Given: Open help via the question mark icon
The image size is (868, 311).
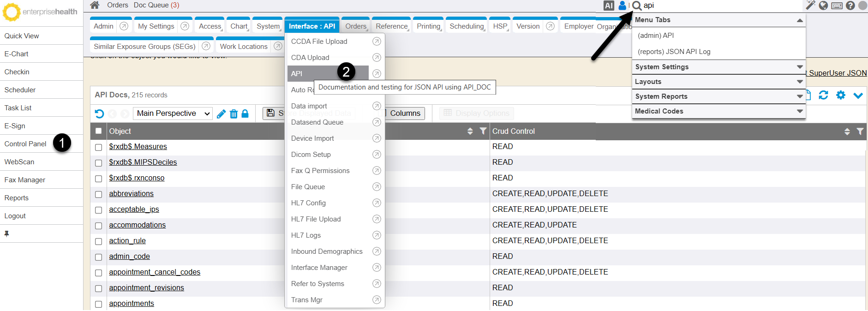Looking at the screenshot, I should 850,6.
